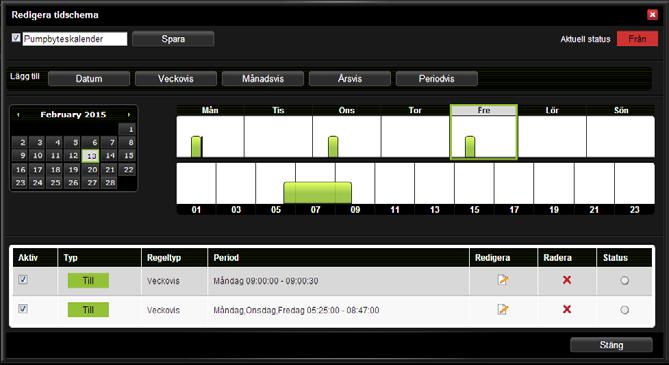
Task: Edit the Måndag,Onsdag,Fredag rule
Action: pyautogui.click(x=503, y=309)
